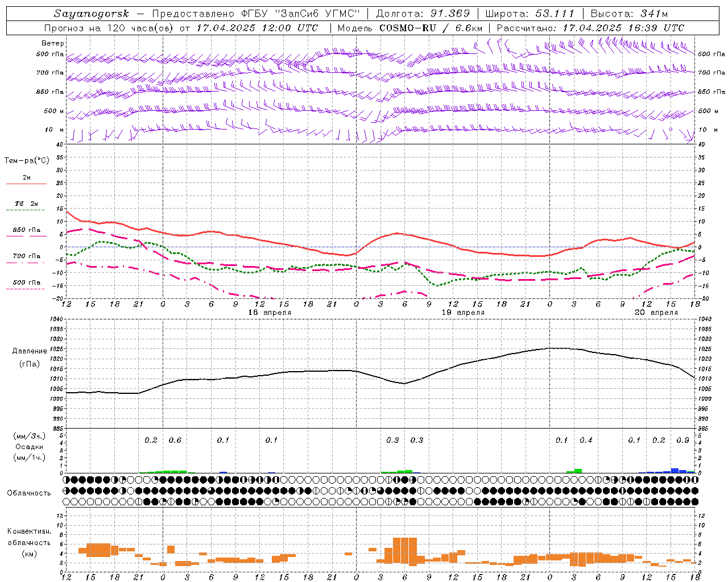Click the Долгота: 91.369 header field
The height and width of the screenshot is (582, 728).
click(423, 14)
